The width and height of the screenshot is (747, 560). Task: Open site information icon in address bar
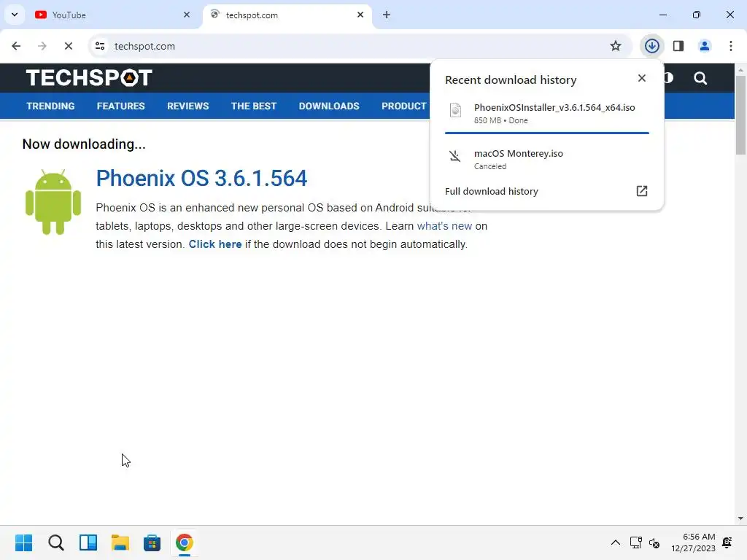[100, 46]
